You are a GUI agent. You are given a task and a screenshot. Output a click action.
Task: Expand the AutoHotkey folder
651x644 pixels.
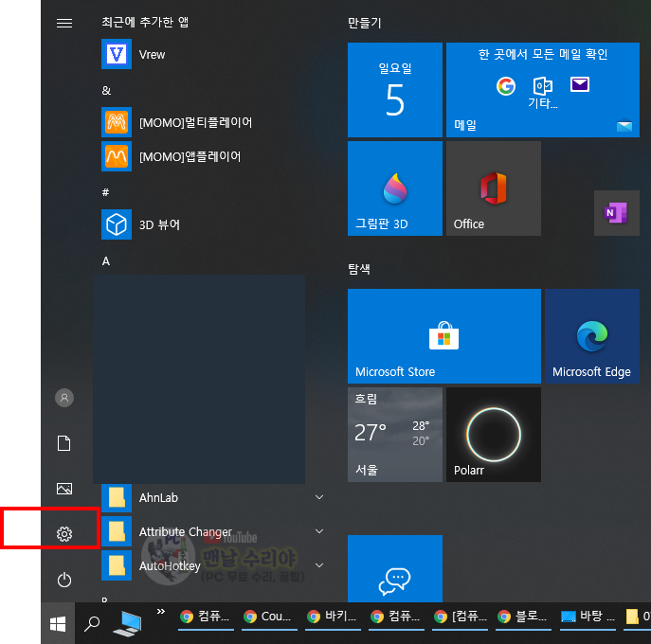(x=211, y=565)
